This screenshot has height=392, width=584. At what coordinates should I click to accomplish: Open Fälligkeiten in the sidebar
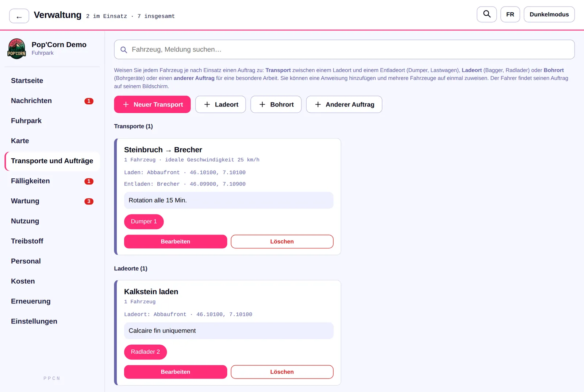point(52,181)
